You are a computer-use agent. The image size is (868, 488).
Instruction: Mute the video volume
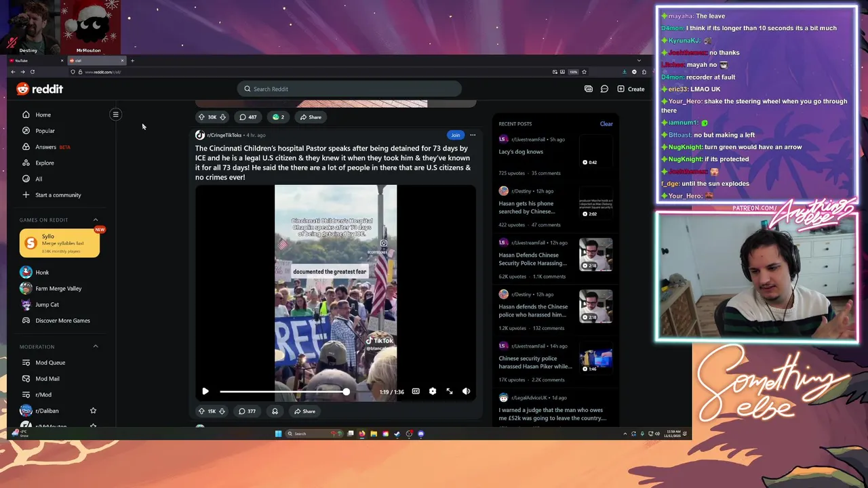[x=466, y=392]
